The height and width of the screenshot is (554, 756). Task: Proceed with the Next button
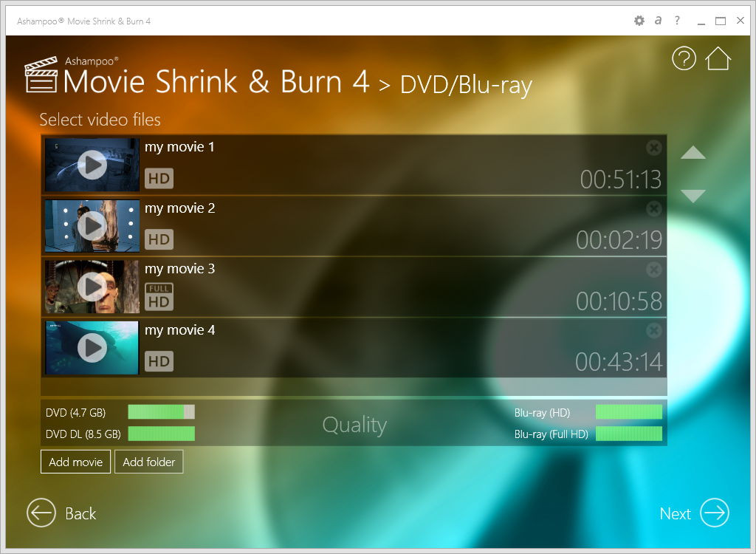tap(694, 513)
